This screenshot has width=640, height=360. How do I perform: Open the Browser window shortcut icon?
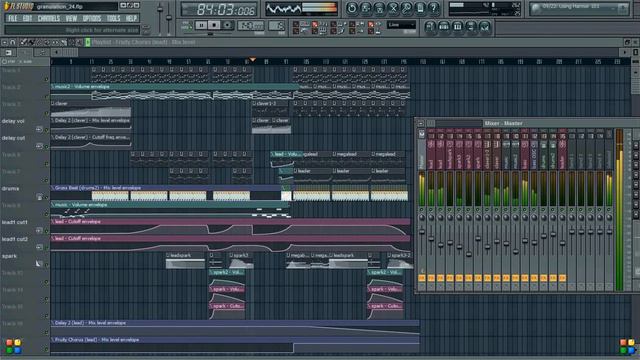[471, 27]
